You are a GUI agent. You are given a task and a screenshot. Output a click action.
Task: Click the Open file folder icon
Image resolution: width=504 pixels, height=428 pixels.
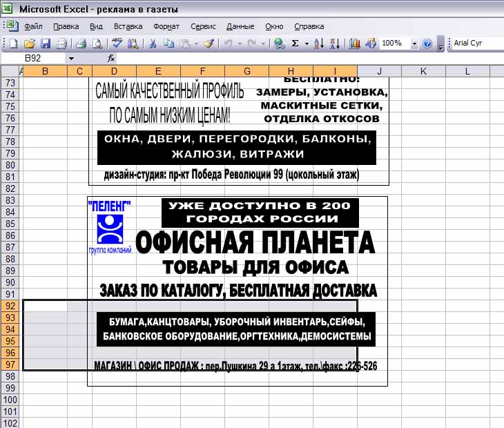29,43
